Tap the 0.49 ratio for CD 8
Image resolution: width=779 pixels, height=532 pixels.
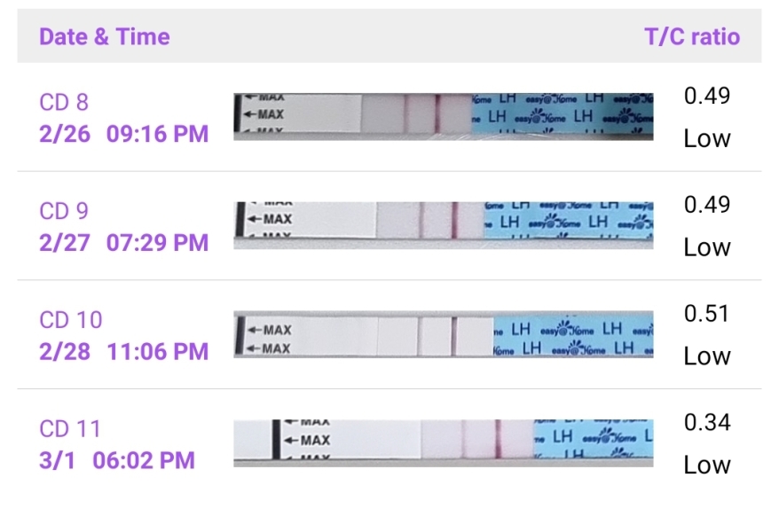tap(706, 96)
